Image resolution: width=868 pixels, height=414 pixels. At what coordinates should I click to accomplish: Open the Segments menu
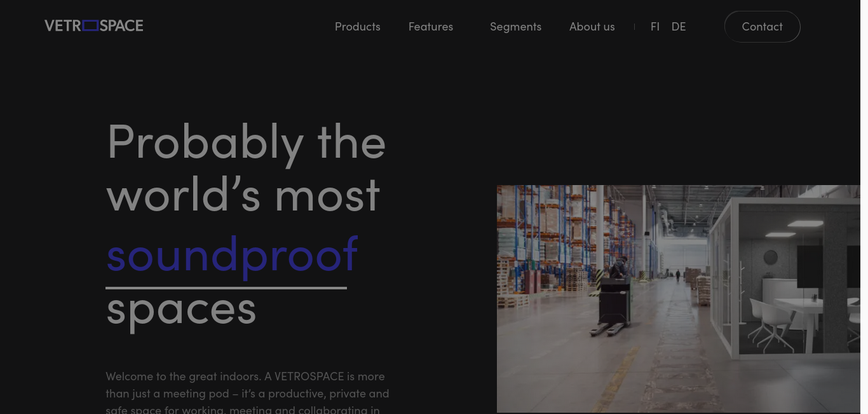click(515, 27)
